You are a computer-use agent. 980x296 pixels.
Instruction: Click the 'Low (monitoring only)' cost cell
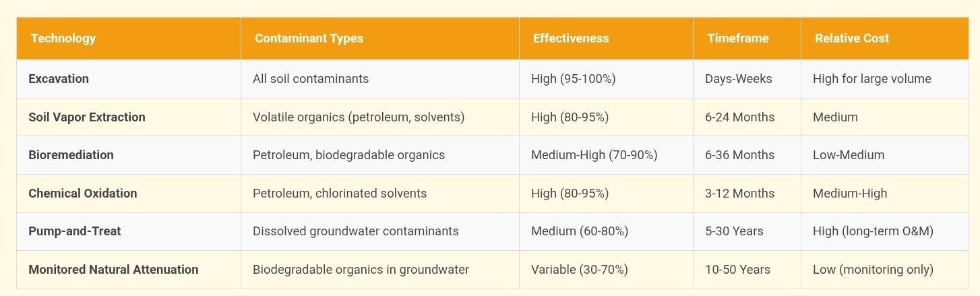point(873,270)
